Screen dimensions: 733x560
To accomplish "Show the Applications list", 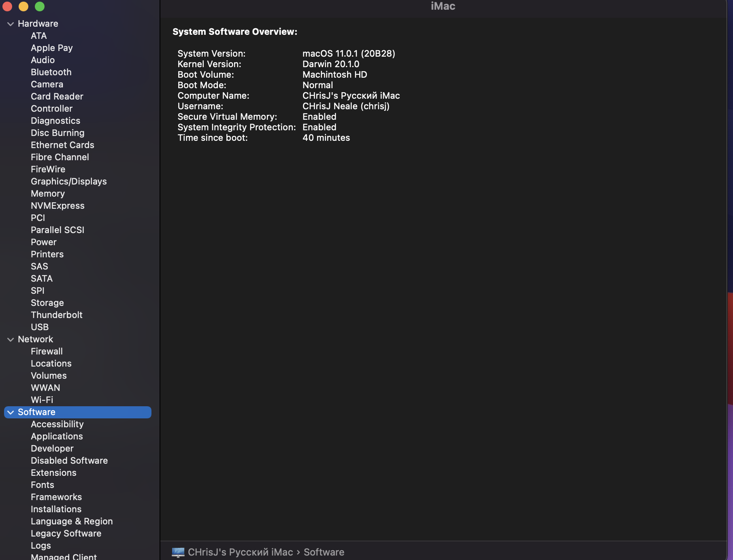I will pyautogui.click(x=57, y=437).
